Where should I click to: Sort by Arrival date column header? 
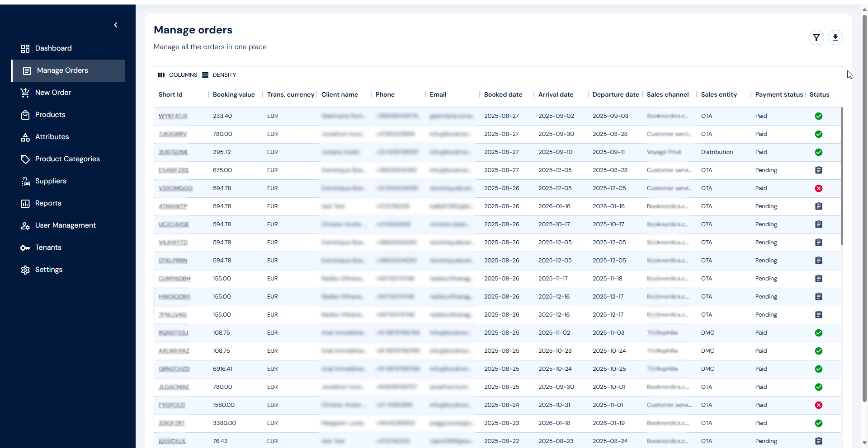click(556, 95)
